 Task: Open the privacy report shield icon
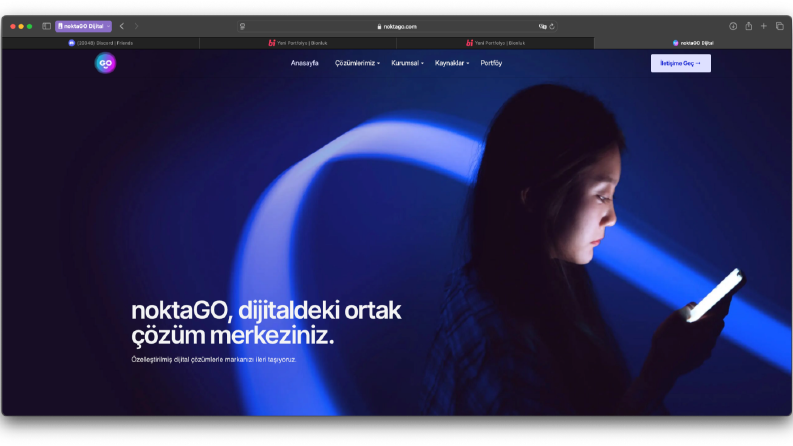pos(242,26)
